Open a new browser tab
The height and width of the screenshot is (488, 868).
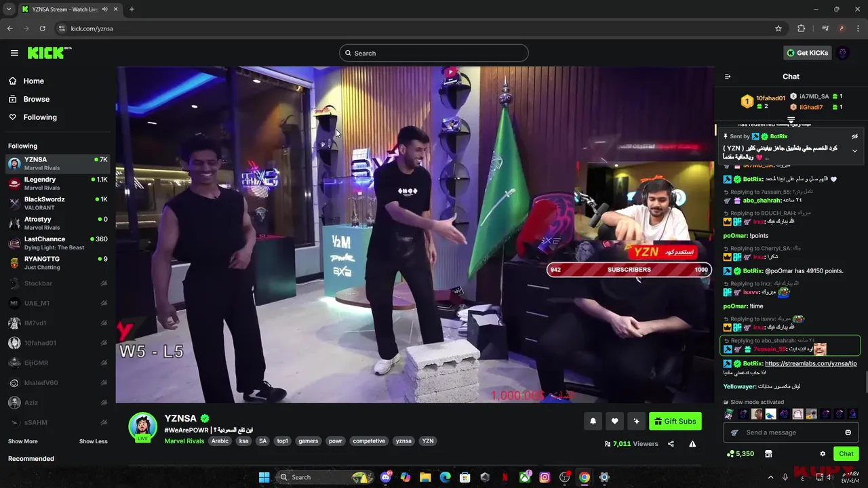coord(132,9)
